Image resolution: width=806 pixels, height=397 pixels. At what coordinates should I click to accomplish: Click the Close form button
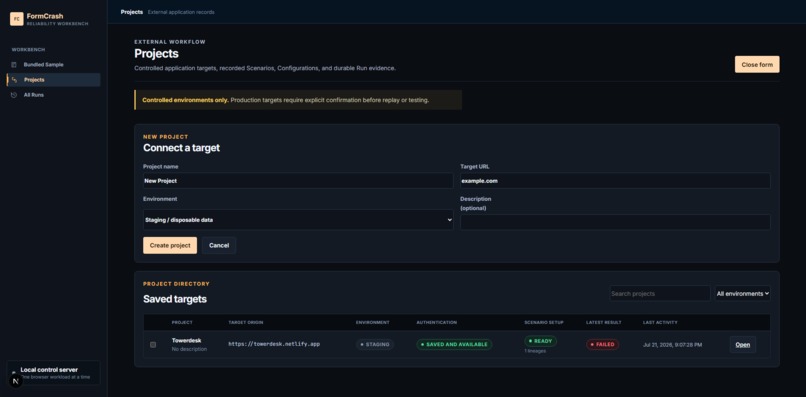(x=757, y=65)
